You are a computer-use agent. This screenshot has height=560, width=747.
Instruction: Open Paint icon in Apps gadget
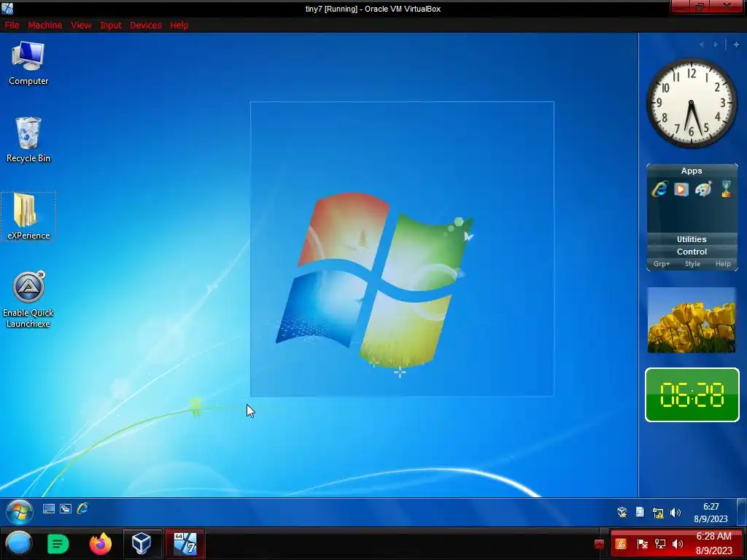point(703,189)
